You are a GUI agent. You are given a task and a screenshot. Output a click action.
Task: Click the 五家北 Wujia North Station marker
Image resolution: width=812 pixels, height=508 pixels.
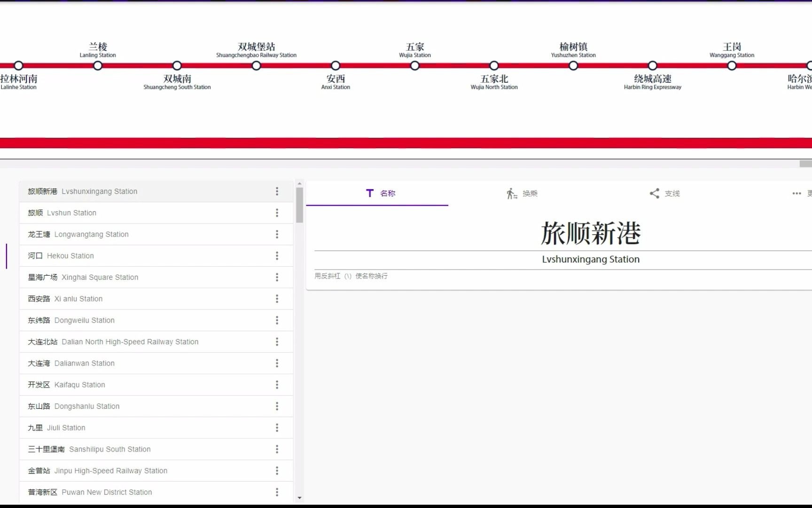coord(494,65)
